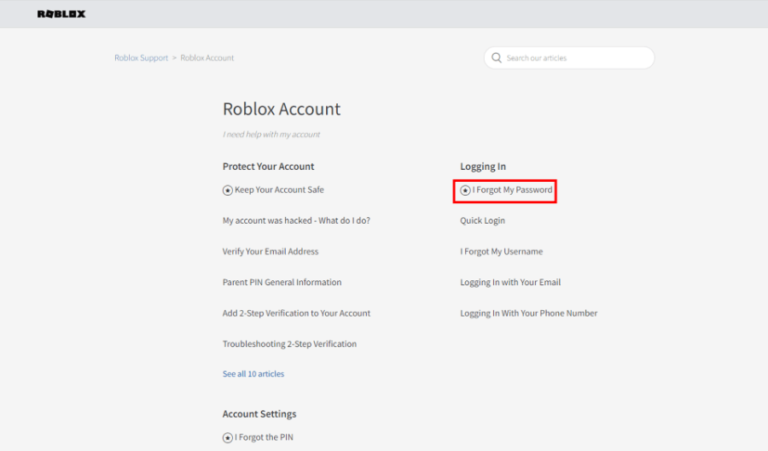
Task: Open I Forgot the PIN article
Action: [x=264, y=437]
